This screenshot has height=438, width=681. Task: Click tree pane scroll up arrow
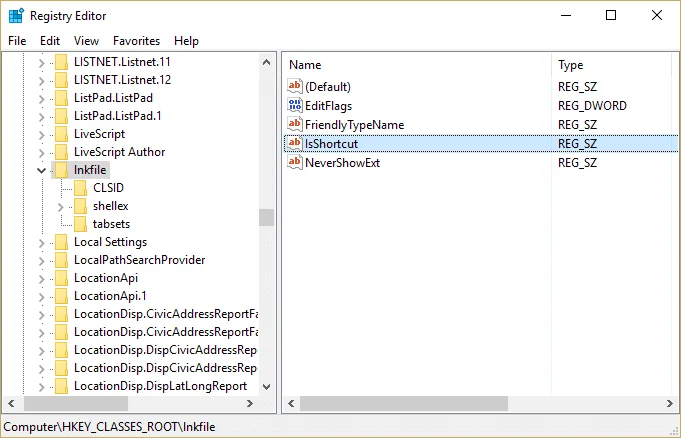pos(267,62)
